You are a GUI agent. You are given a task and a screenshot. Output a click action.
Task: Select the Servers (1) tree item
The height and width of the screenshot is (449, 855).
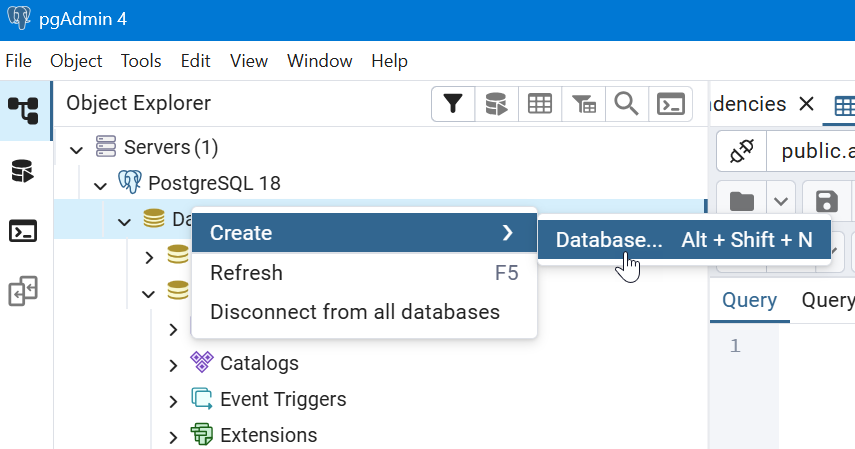coord(171,147)
